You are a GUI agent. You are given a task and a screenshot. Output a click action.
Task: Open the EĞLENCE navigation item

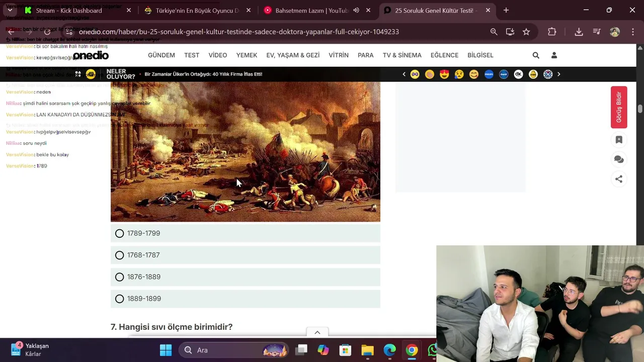pyautogui.click(x=444, y=55)
